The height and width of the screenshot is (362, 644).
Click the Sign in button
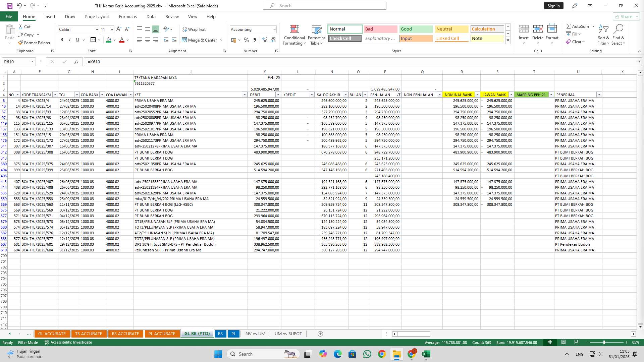click(553, 6)
